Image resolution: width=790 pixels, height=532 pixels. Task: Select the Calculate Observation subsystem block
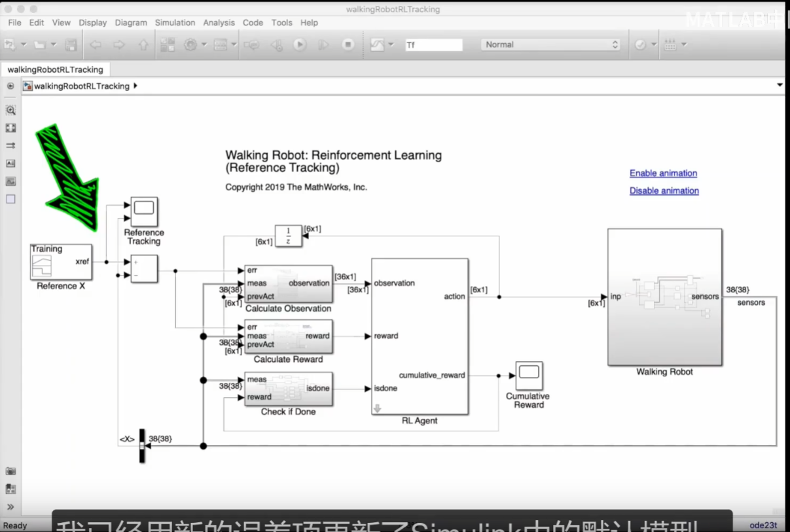point(288,284)
